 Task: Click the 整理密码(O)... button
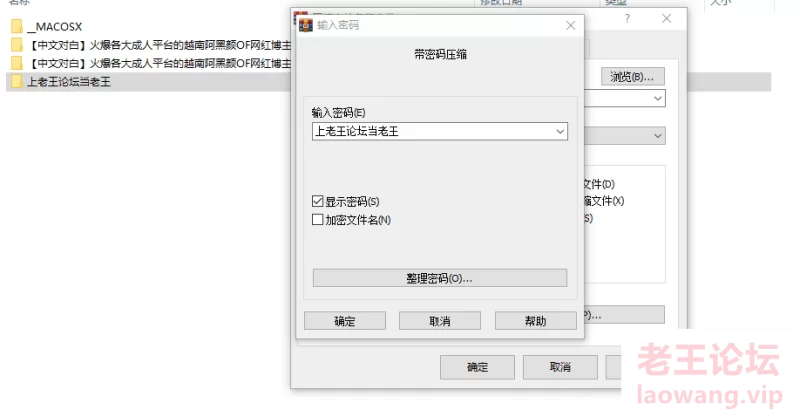tap(440, 278)
